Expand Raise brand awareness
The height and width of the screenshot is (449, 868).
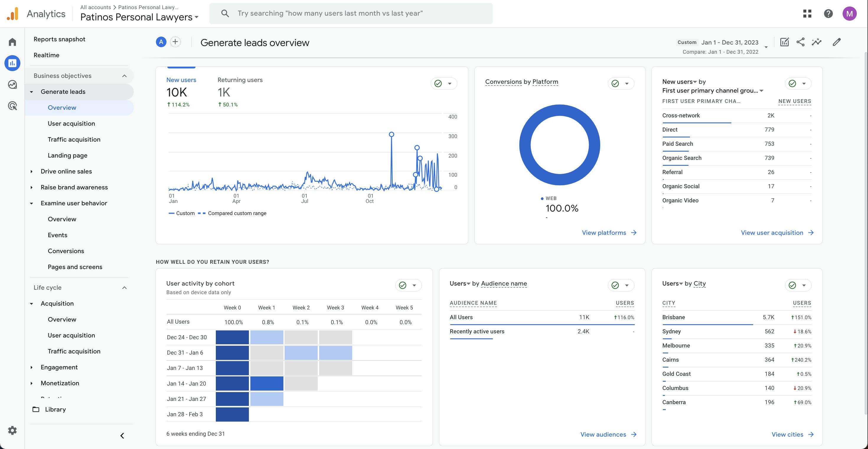(31, 187)
